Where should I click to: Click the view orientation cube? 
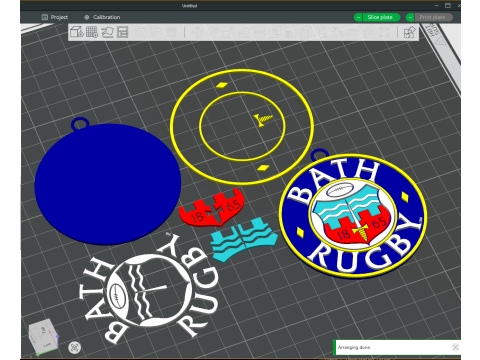[43, 337]
